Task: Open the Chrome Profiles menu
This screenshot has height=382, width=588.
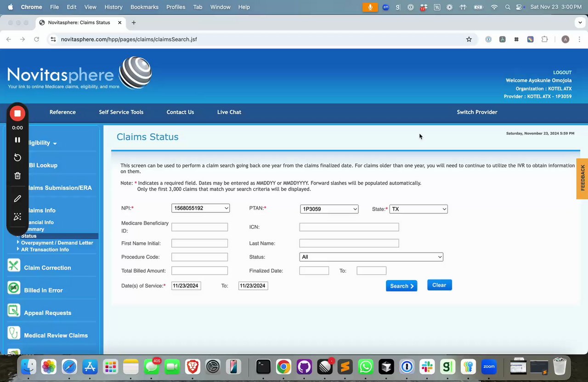Action: tap(175, 7)
